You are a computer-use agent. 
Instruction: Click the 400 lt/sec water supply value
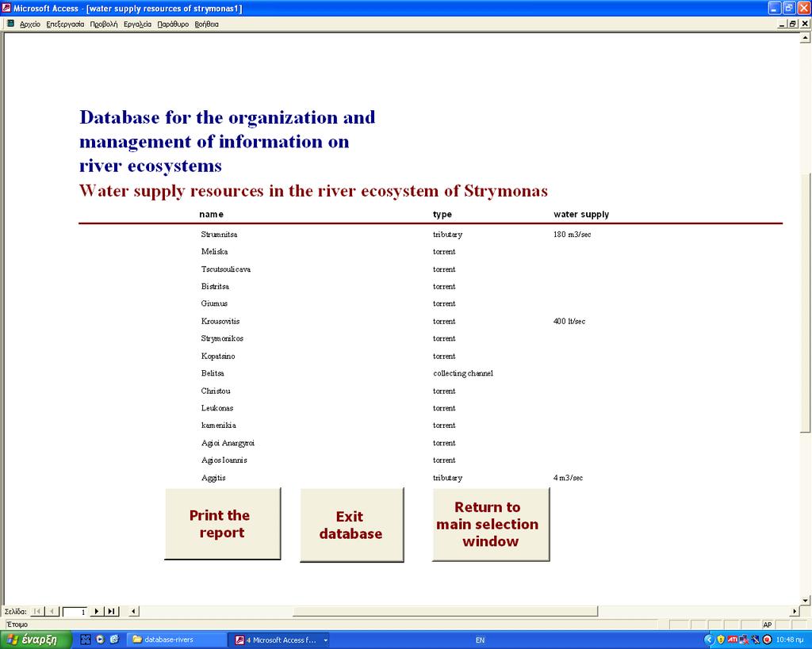click(569, 322)
